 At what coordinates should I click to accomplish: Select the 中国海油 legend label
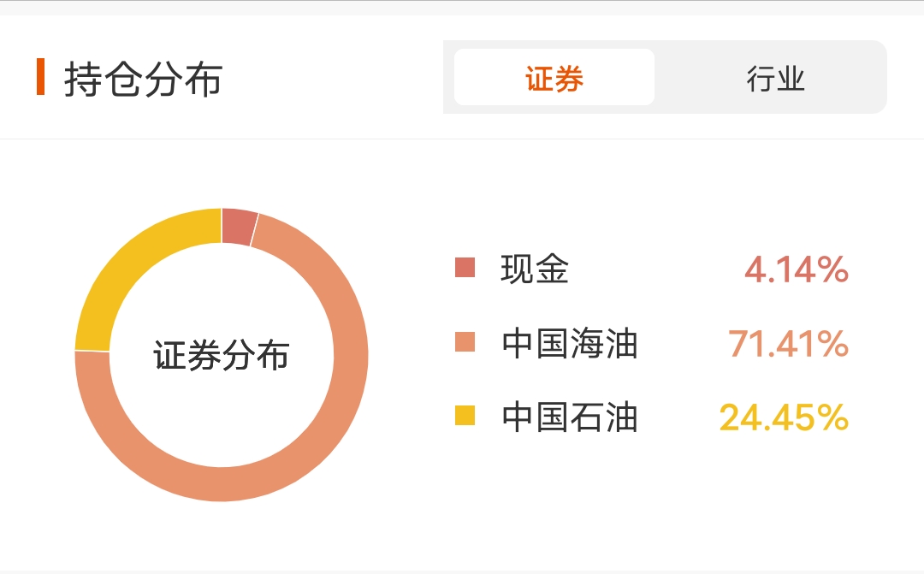tap(570, 343)
